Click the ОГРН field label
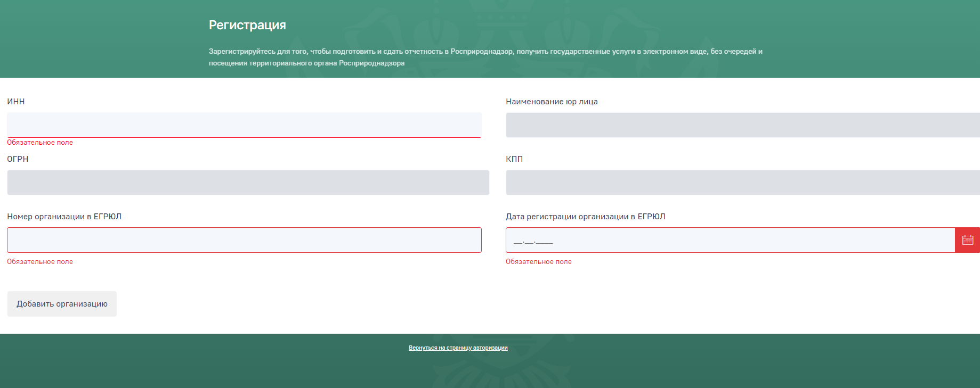The image size is (980, 388). pos(18,159)
